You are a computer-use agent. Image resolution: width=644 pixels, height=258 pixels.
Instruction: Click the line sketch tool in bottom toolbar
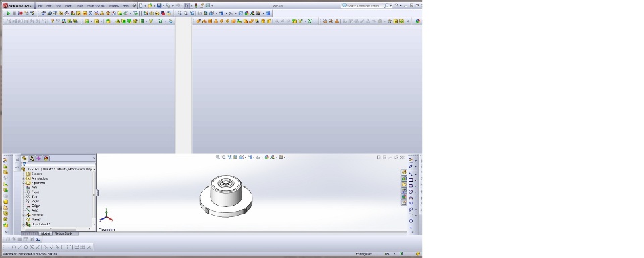[x=19, y=247]
